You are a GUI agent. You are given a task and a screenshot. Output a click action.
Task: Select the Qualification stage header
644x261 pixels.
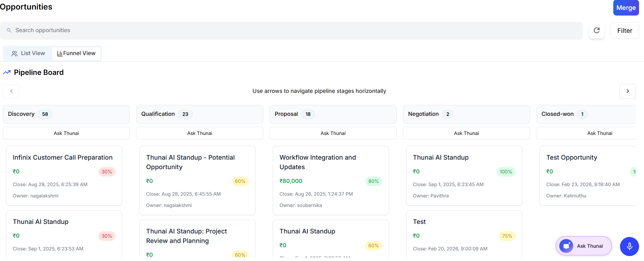click(x=200, y=114)
